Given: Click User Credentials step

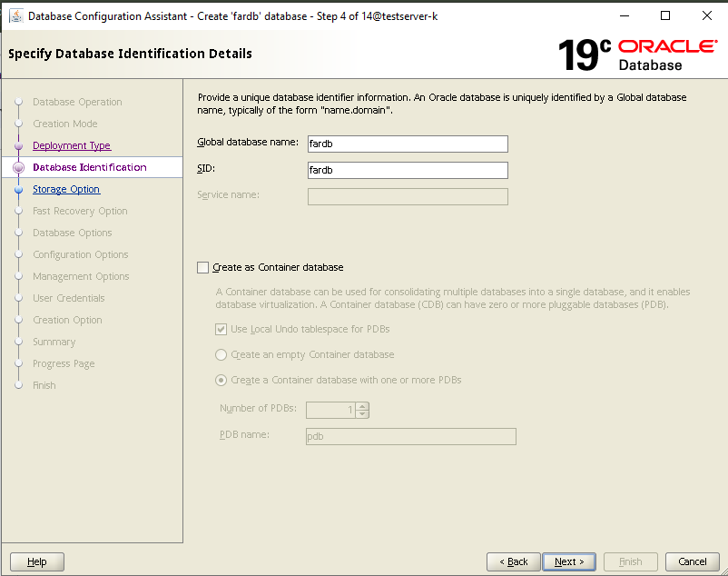Looking at the screenshot, I should point(69,298).
